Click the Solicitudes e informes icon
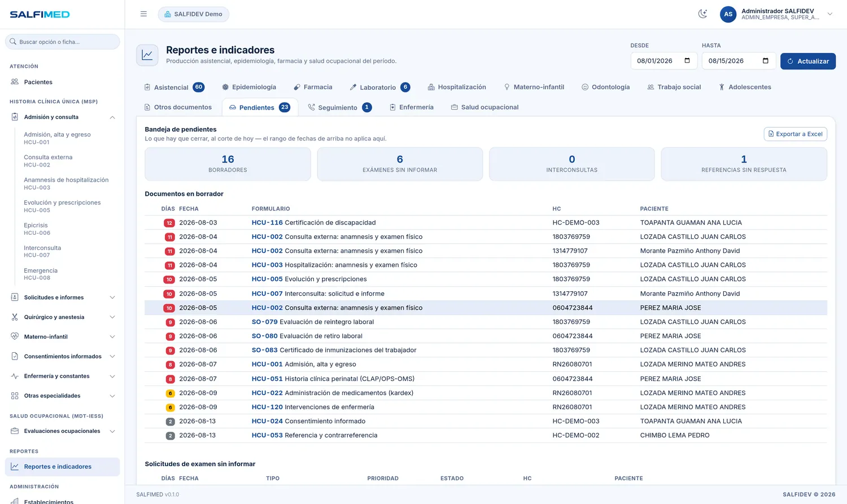The height and width of the screenshot is (504, 847). click(x=15, y=297)
